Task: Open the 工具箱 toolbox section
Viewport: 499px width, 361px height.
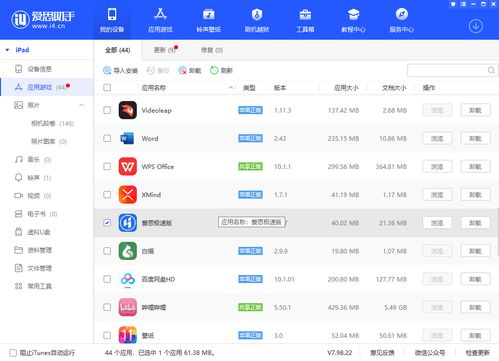Action: pos(305,20)
